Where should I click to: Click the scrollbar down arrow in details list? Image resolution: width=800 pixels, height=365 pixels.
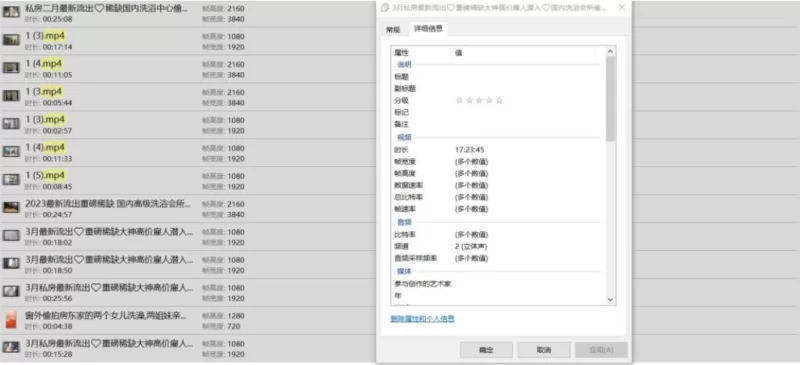(x=610, y=300)
